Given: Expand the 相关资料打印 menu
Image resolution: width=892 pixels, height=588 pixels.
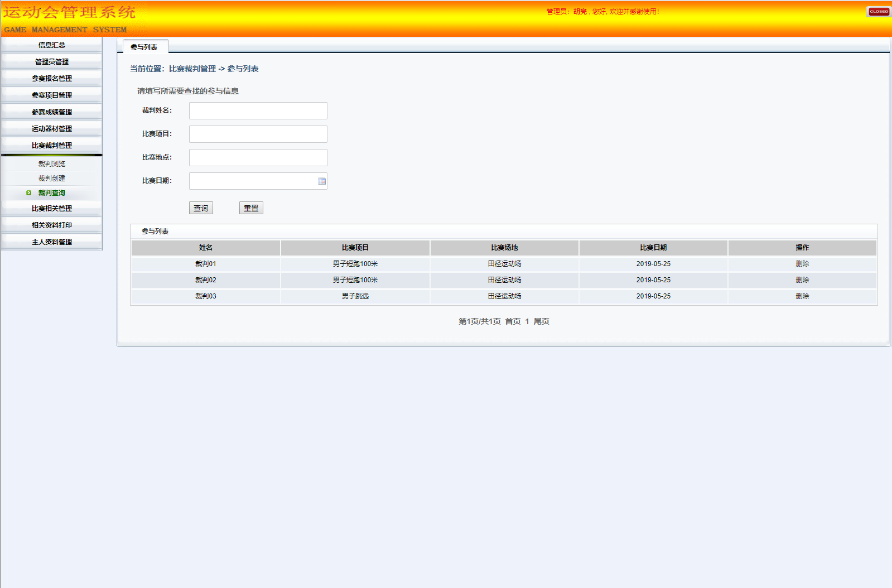Looking at the screenshot, I should pos(51,225).
